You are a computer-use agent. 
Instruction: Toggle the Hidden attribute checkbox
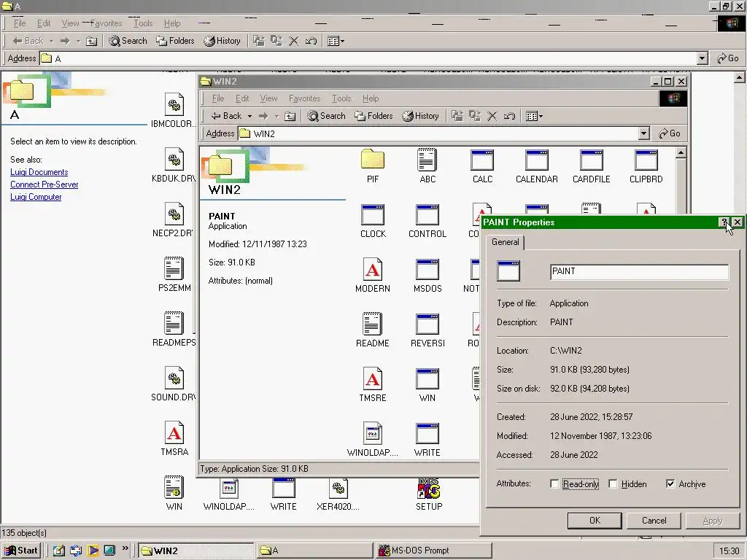613,484
